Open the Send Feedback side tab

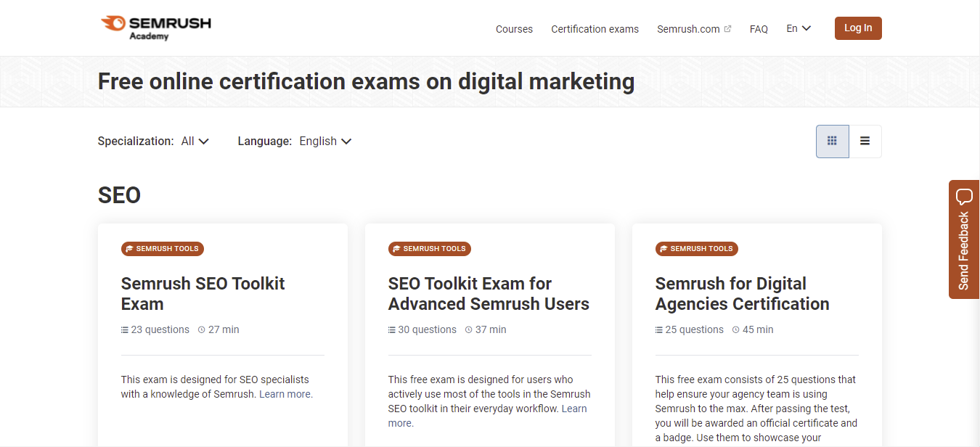(964, 239)
